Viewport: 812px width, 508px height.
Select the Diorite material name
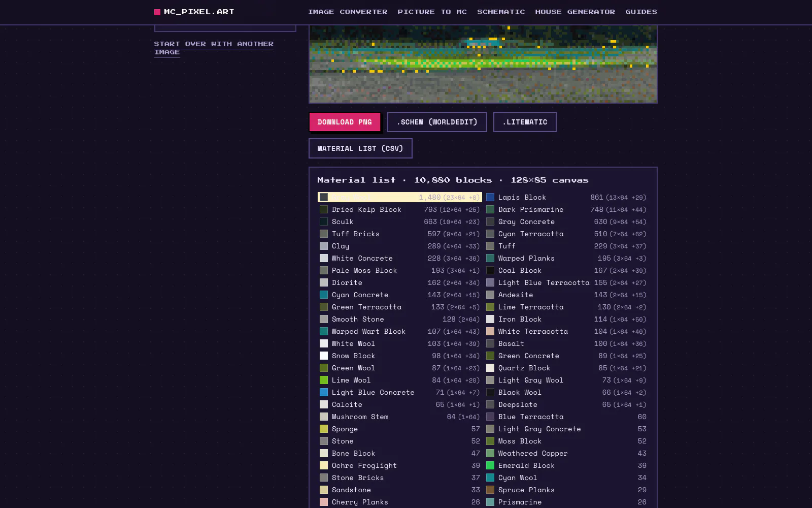click(x=347, y=282)
